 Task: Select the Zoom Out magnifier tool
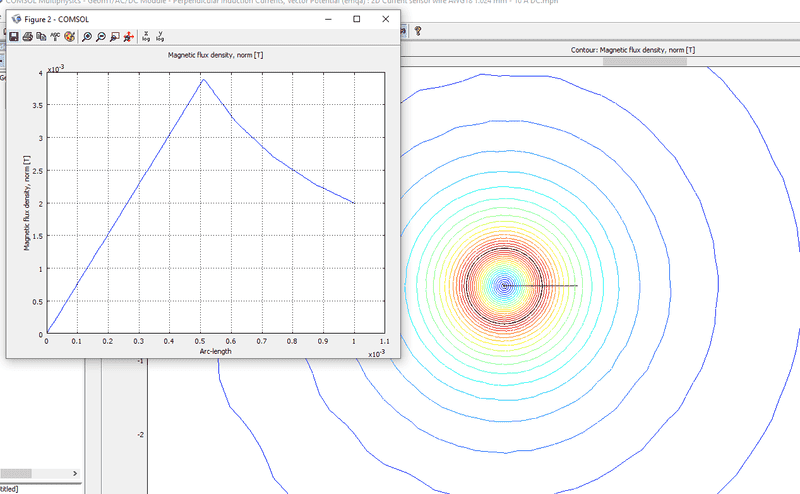click(101, 36)
